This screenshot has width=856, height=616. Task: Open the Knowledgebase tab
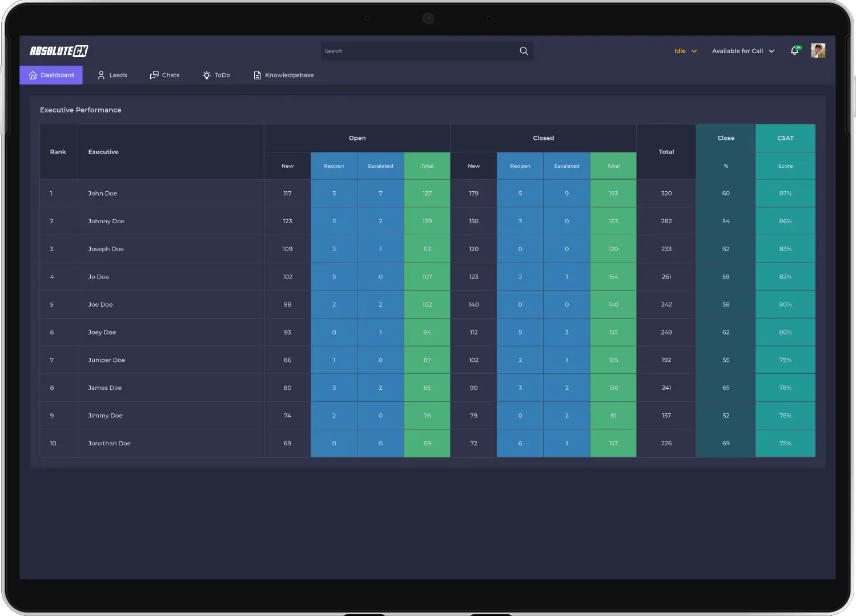(x=284, y=75)
